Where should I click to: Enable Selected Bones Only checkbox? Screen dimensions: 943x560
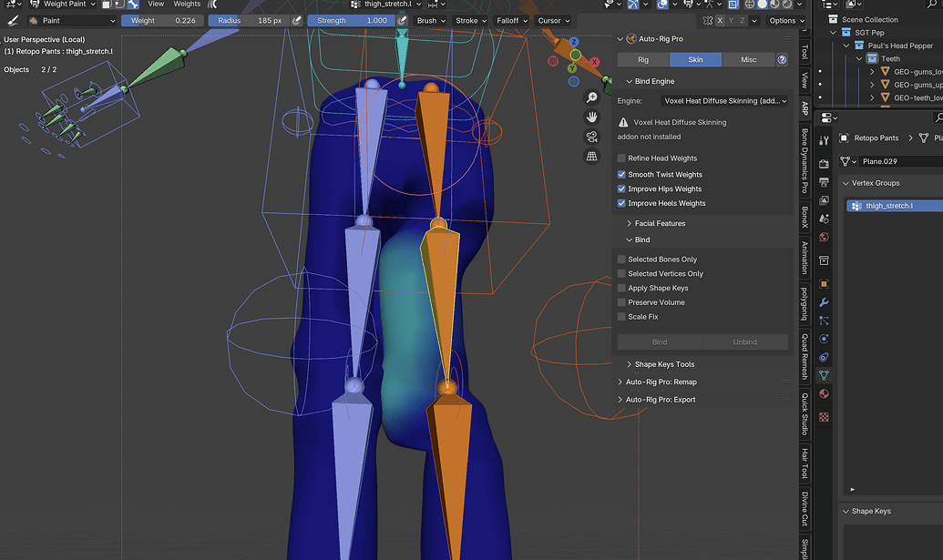pos(621,259)
